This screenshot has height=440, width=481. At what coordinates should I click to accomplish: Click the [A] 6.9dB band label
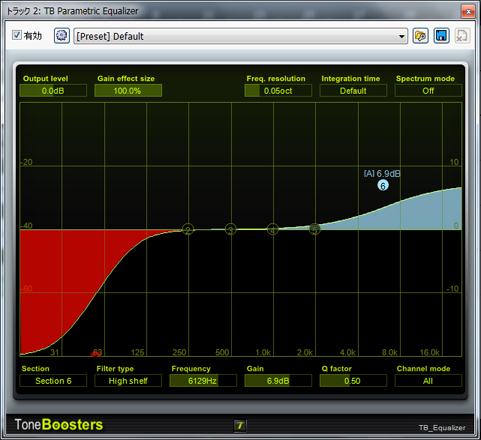coord(382,174)
